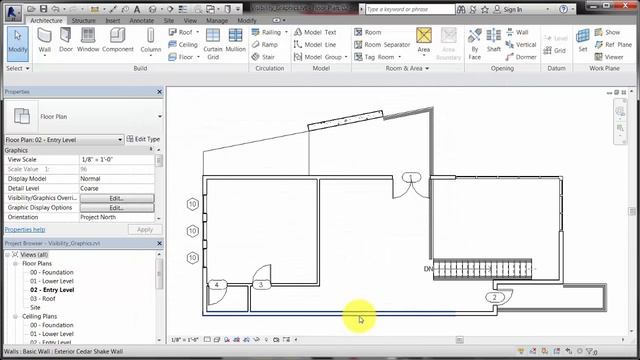Open the Help question mark icon
This screenshot has width=640, height=360.
[x=563, y=9]
